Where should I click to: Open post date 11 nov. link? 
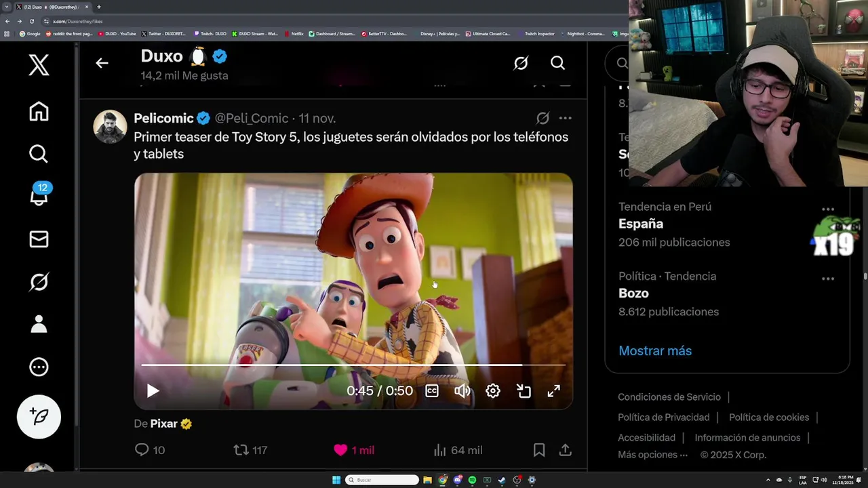(317, 118)
